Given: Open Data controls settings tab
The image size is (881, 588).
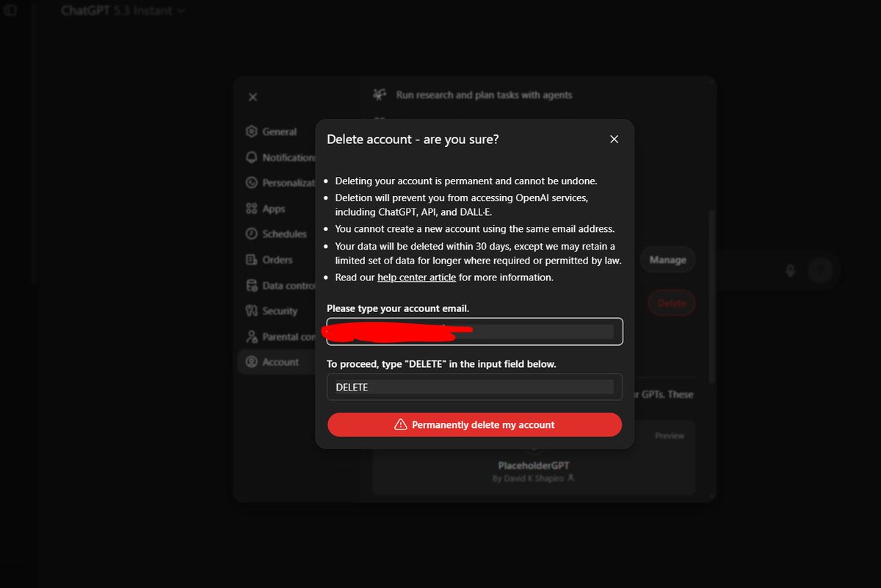Looking at the screenshot, I should click(279, 286).
